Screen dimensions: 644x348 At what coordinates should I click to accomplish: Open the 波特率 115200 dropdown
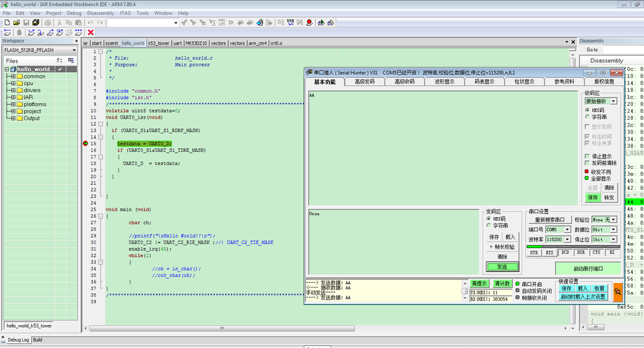tap(567, 239)
